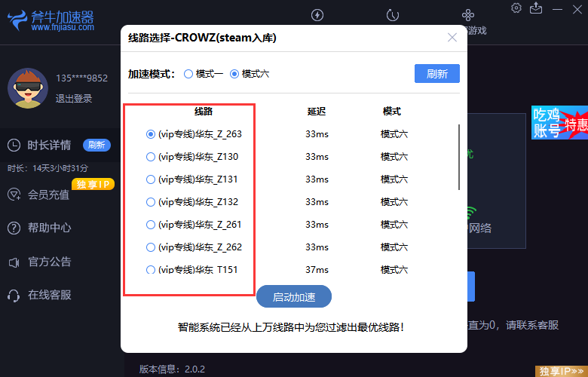This screenshot has width=588, height=377.
Task: Click the 吃鸡账号特惠 banner
Action: click(x=559, y=123)
